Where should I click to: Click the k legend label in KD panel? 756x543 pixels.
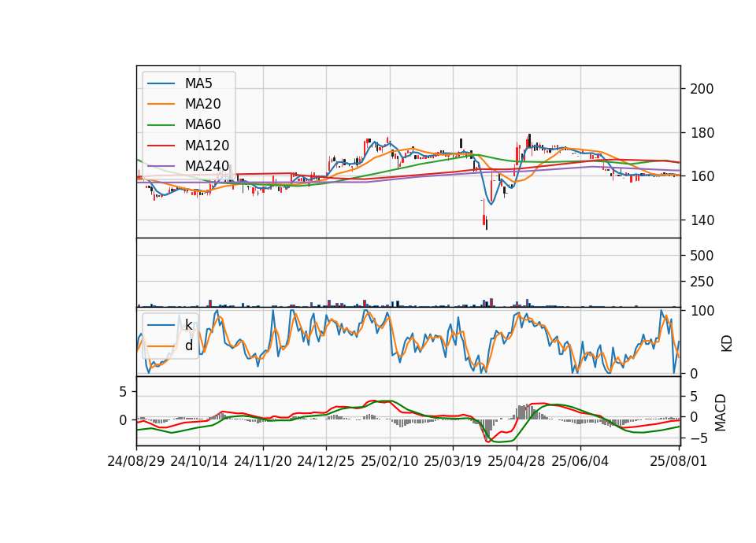click(x=189, y=325)
